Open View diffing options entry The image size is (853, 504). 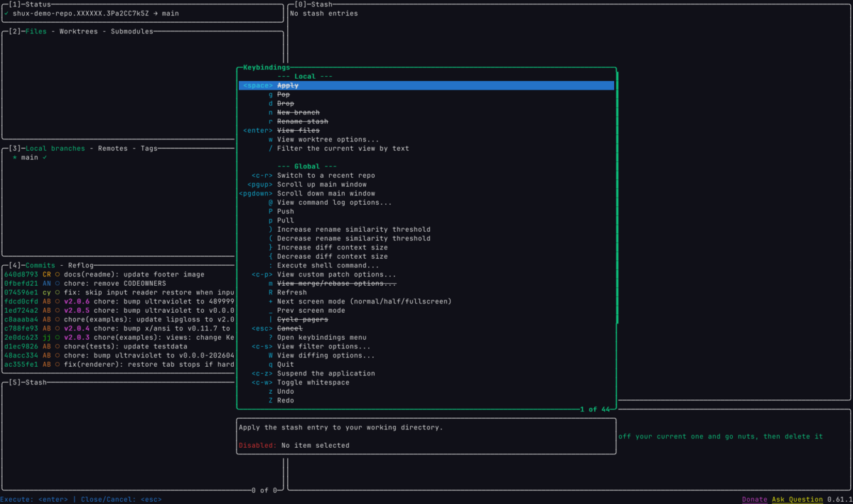click(426, 355)
